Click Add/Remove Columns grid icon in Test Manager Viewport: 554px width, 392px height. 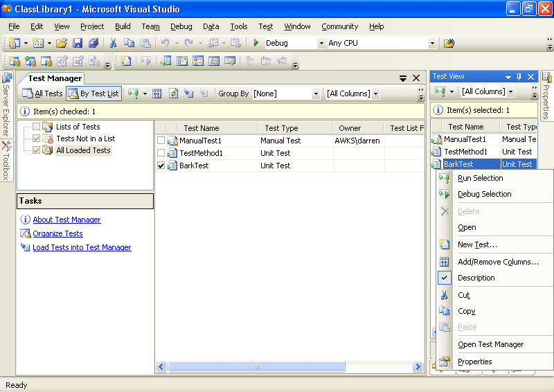tap(157, 93)
